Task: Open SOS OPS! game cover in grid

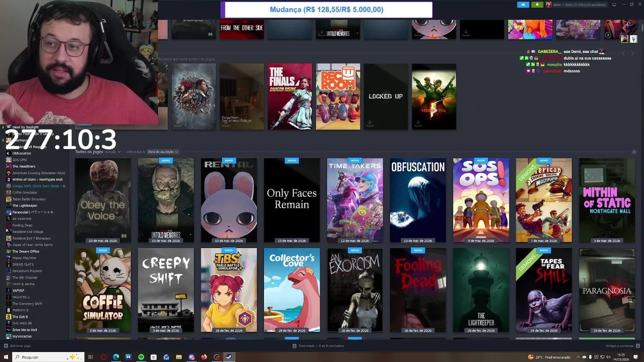Action: pyautogui.click(x=481, y=200)
